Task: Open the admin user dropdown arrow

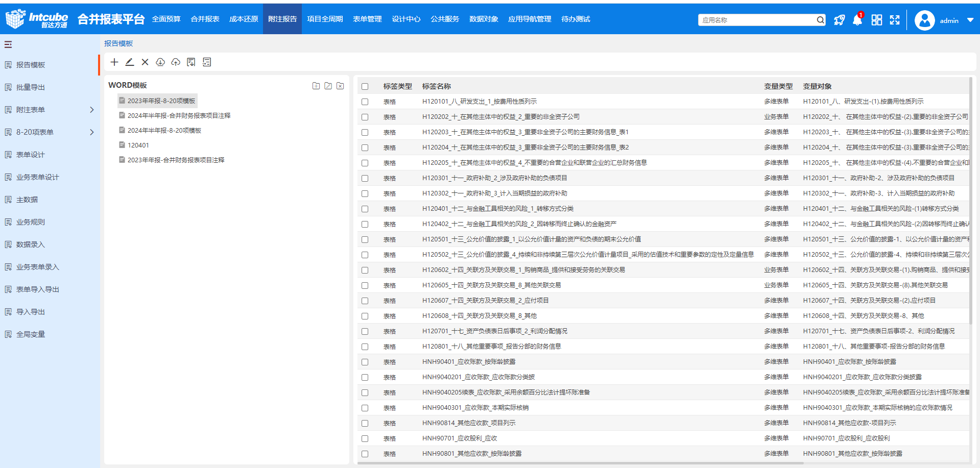Action: 970,20
